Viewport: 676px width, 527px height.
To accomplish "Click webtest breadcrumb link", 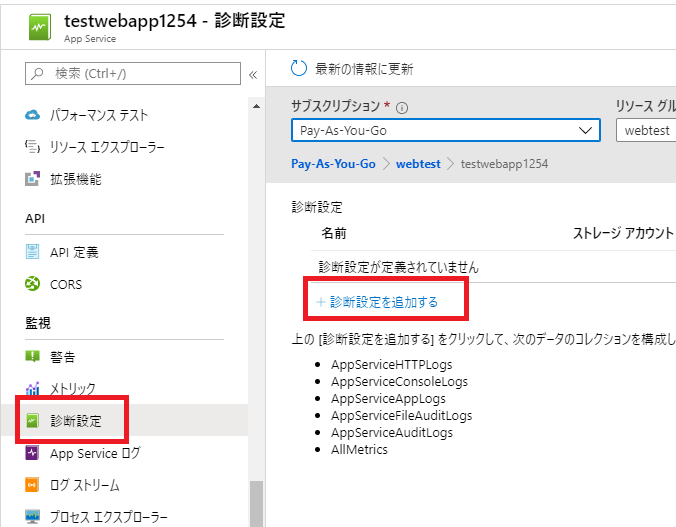I will tap(418, 164).
